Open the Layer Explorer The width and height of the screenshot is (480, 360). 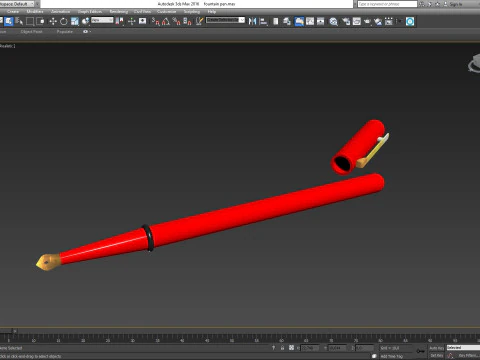[x=287, y=22]
